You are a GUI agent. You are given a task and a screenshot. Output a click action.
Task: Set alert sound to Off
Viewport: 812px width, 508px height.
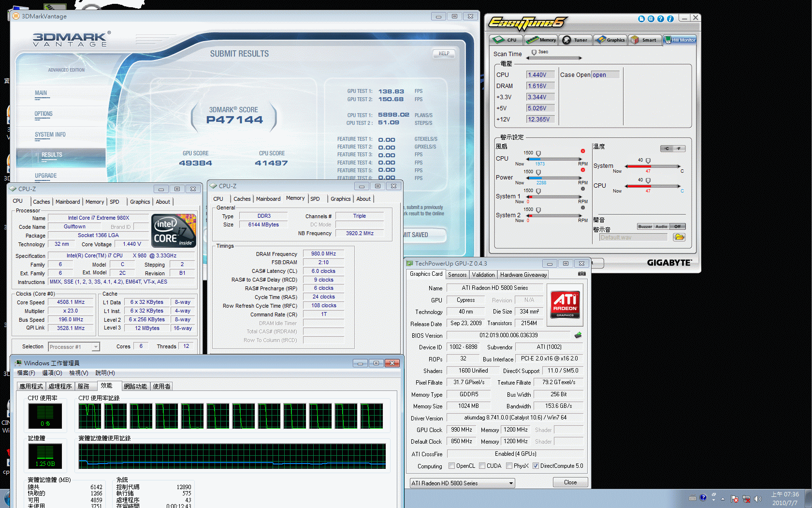[678, 226]
